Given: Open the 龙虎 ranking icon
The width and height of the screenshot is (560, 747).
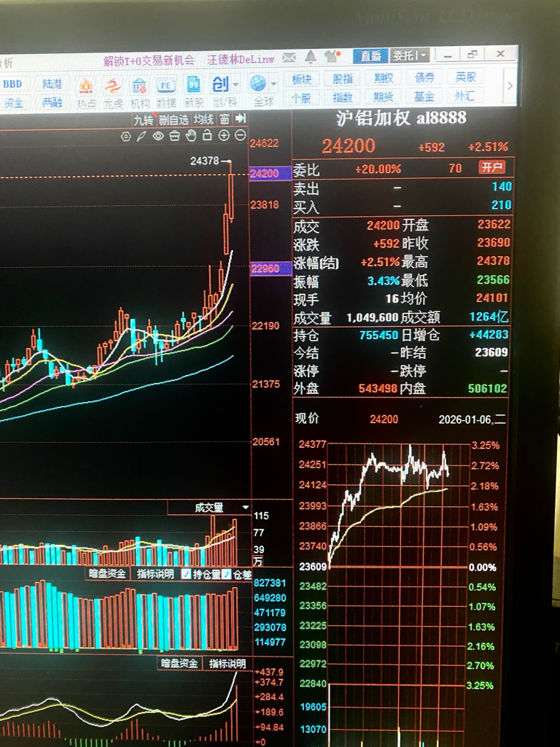Looking at the screenshot, I should coord(113,92).
